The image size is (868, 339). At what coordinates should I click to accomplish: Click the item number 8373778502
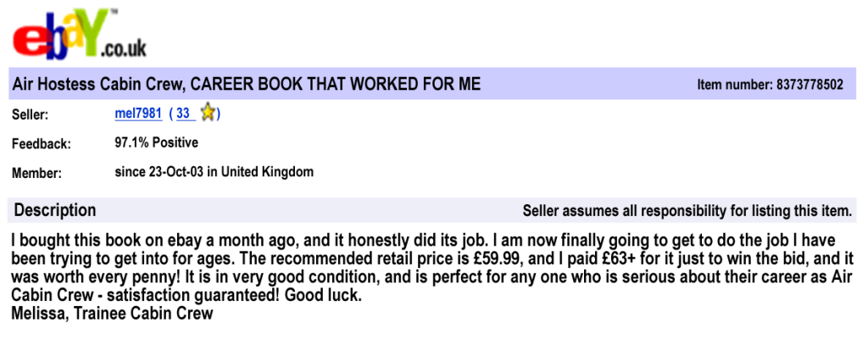(810, 85)
